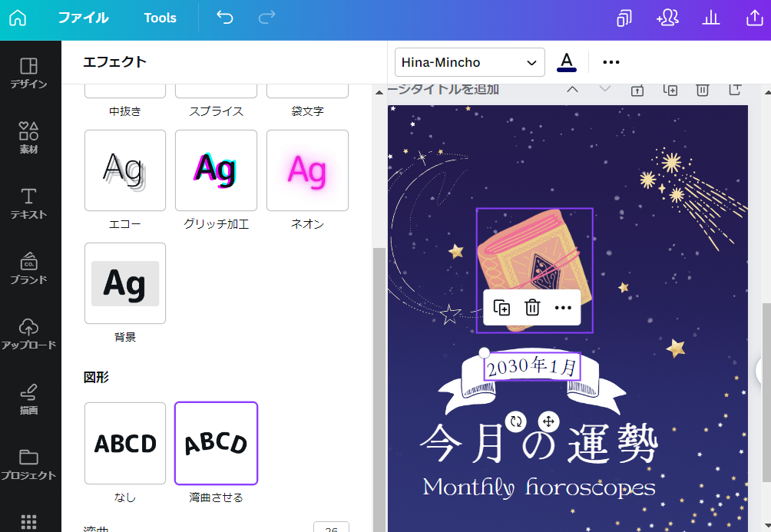
Task: Open the Tools menu
Action: point(160,18)
